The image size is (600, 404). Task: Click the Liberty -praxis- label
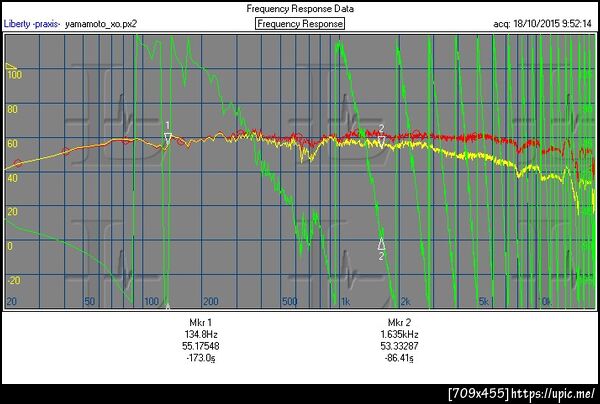[x=32, y=24]
